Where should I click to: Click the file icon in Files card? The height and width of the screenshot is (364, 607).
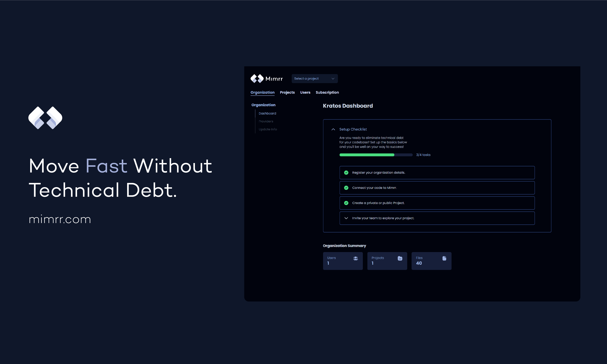(x=444, y=258)
